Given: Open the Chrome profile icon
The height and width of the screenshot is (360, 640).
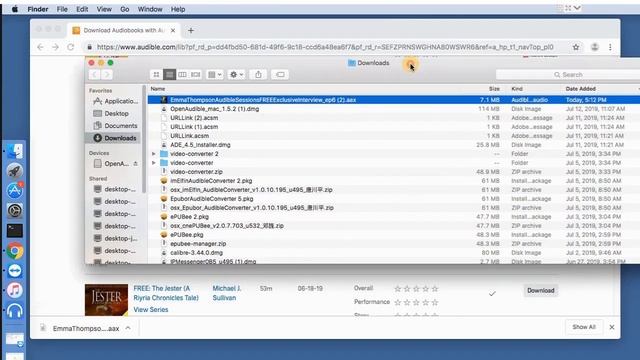Looking at the screenshot, I should [595, 47].
